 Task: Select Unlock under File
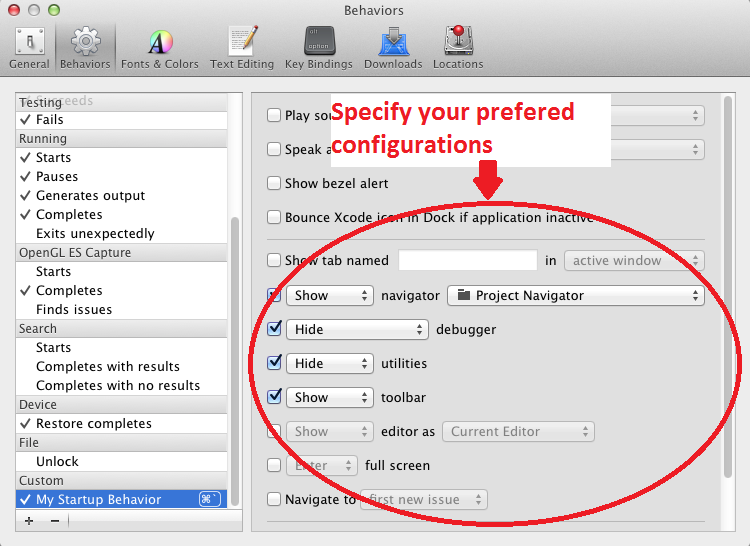(121, 461)
